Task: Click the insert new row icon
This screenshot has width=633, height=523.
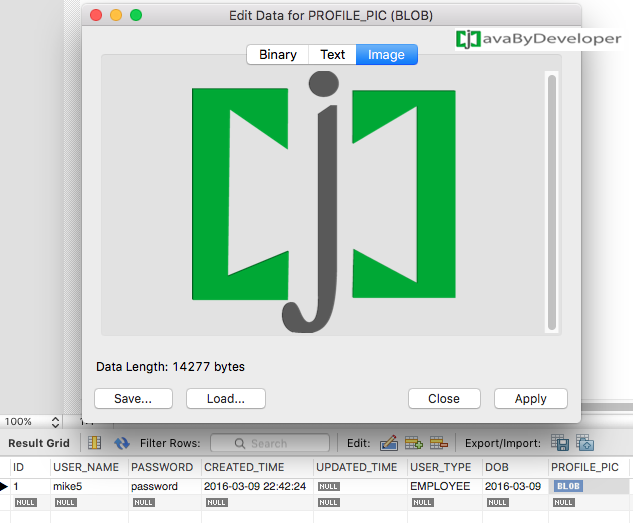Action: click(414, 443)
